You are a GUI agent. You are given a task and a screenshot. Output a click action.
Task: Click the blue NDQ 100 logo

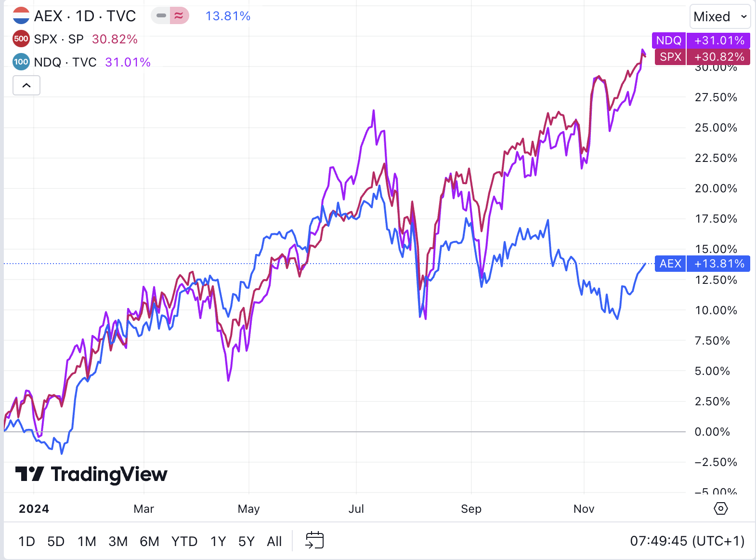pos(21,62)
